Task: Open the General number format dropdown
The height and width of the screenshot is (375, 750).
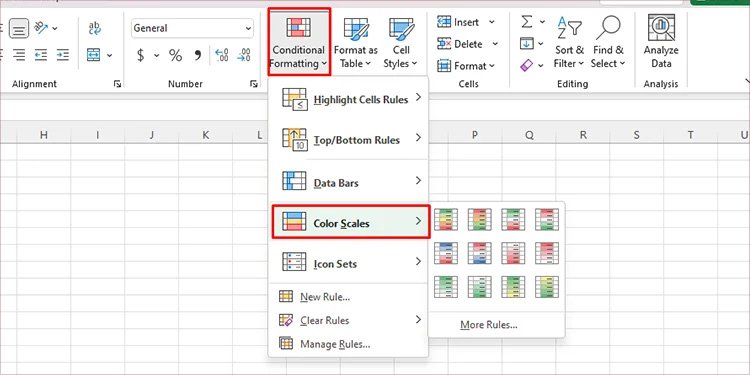Action: point(192,29)
